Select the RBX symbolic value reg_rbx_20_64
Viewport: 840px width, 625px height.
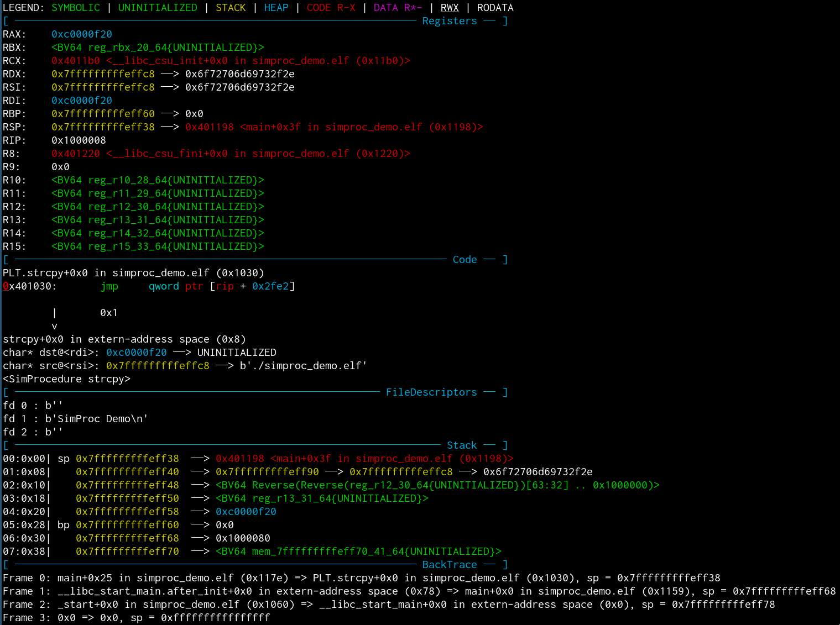pos(158,48)
